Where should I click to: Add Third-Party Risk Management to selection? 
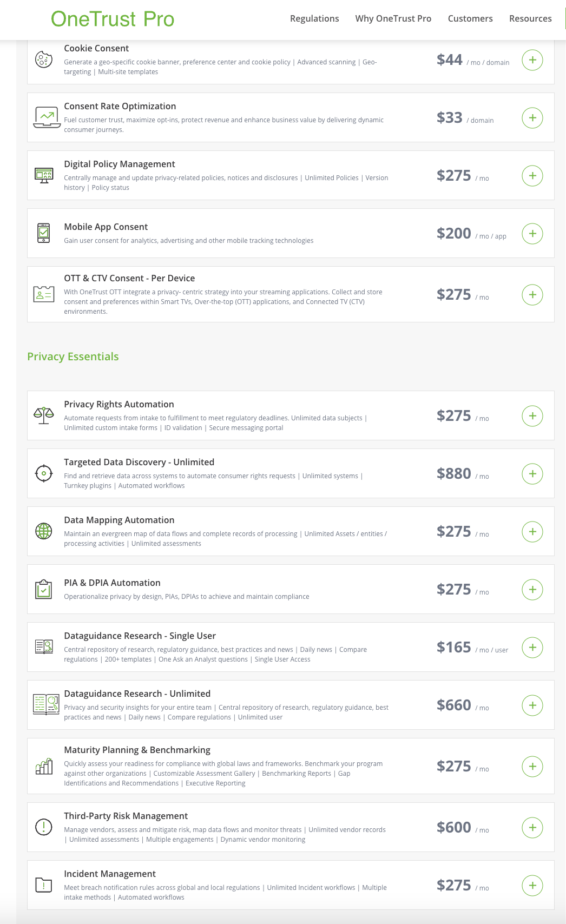click(x=534, y=828)
